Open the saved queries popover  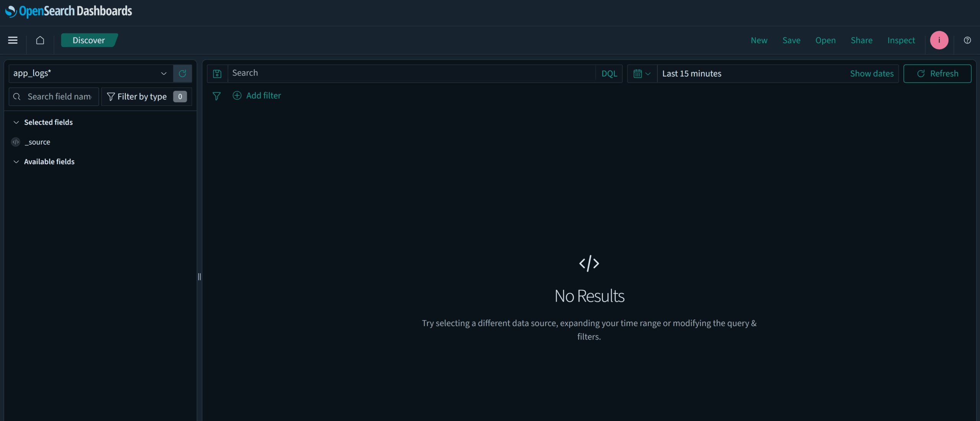point(217,73)
